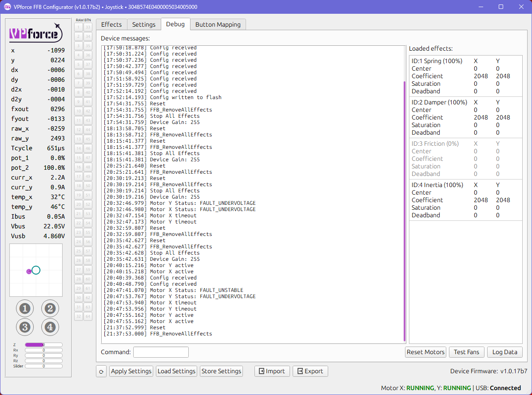532x395 pixels.
Task: Click log line 'Motor X Status: FAULT_UNSTABLE'
Action: 173,290
